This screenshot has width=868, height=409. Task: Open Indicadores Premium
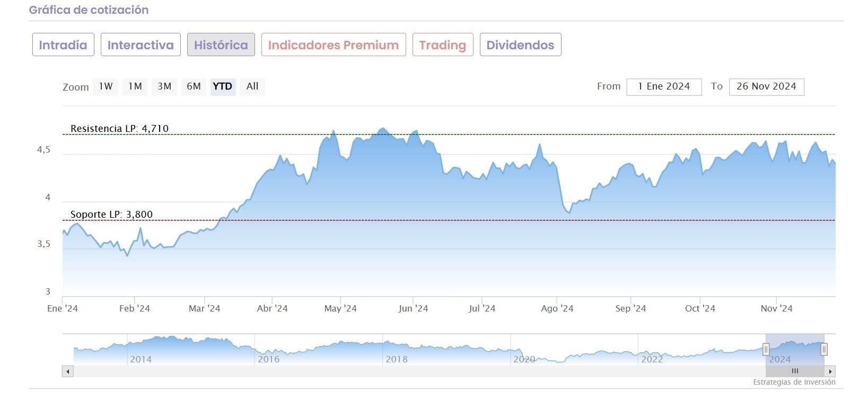tap(334, 45)
